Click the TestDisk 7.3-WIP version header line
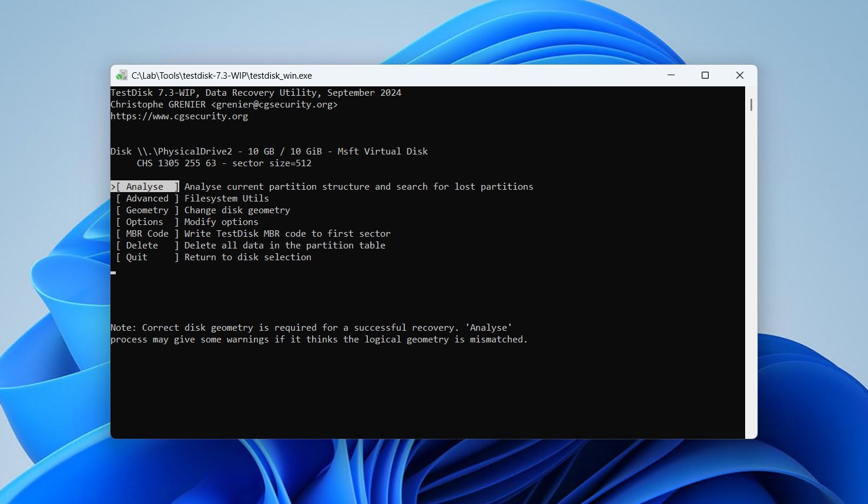The height and width of the screenshot is (504, 868). pos(256,92)
